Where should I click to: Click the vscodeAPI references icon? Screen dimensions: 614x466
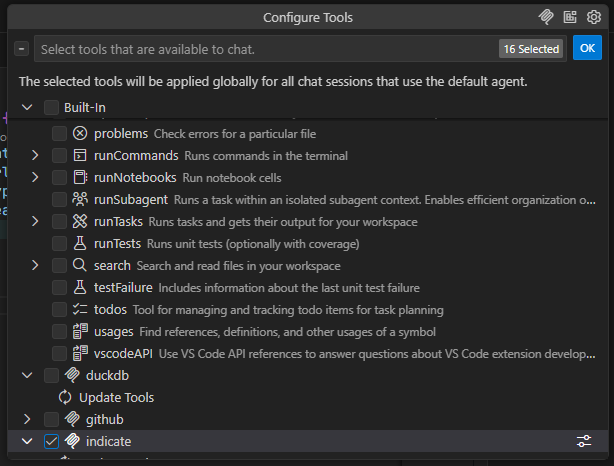tap(80, 353)
